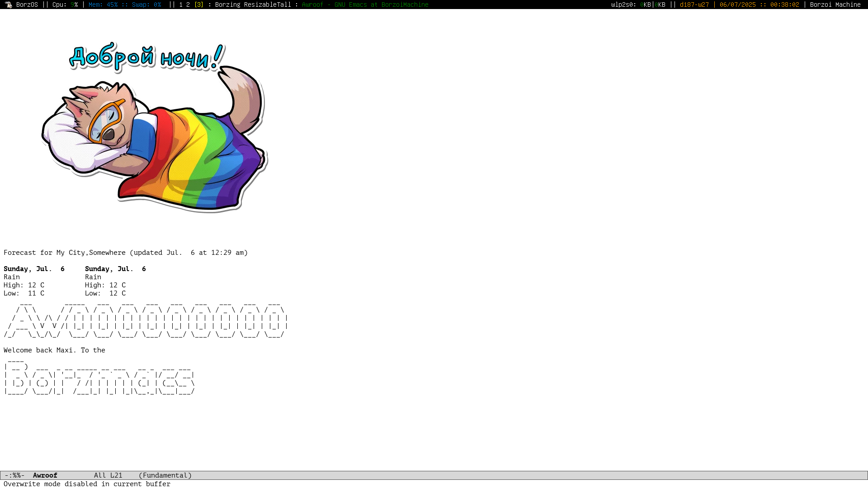Click the Mem 45% indicator

point(103,5)
